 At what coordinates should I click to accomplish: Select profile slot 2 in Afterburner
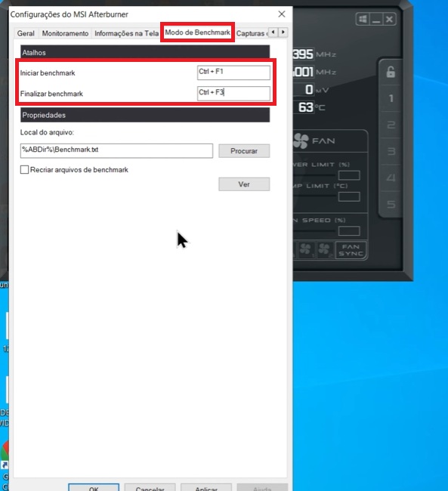(391, 125)
